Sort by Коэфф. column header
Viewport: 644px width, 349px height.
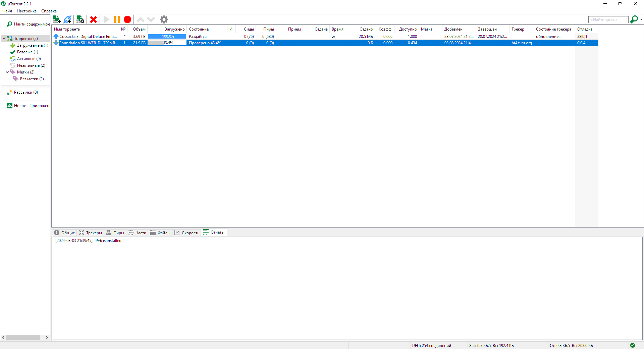[x=385, y=29]
